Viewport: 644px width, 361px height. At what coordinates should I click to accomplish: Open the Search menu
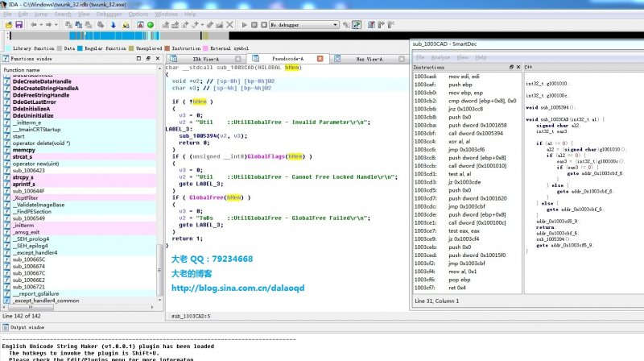[x=63, y=14]
